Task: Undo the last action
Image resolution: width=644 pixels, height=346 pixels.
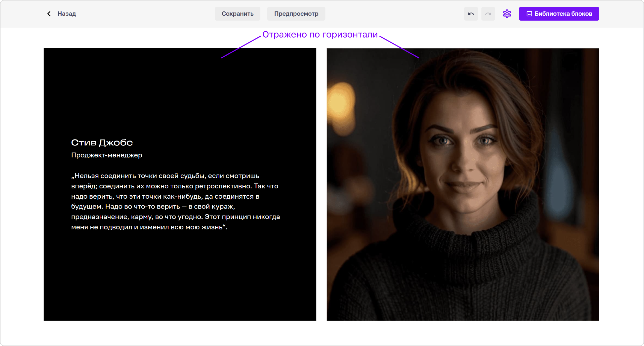Action: point(471,14)
